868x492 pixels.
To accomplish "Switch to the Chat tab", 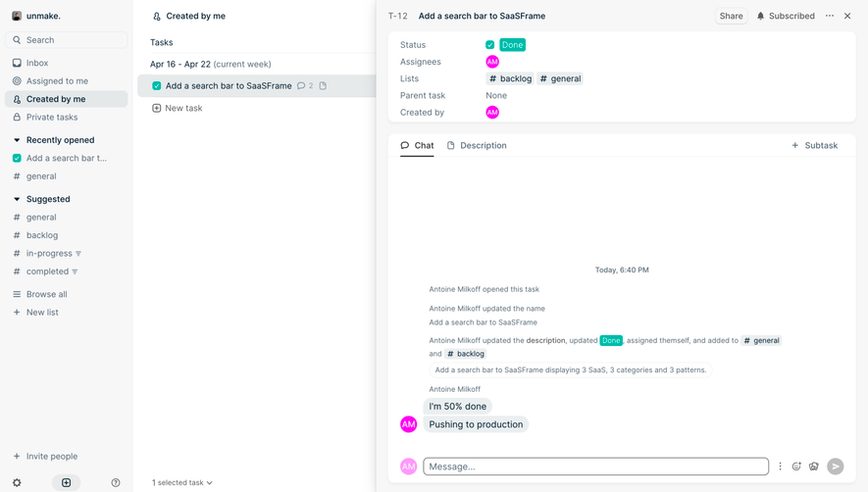I will pos(417,146).
